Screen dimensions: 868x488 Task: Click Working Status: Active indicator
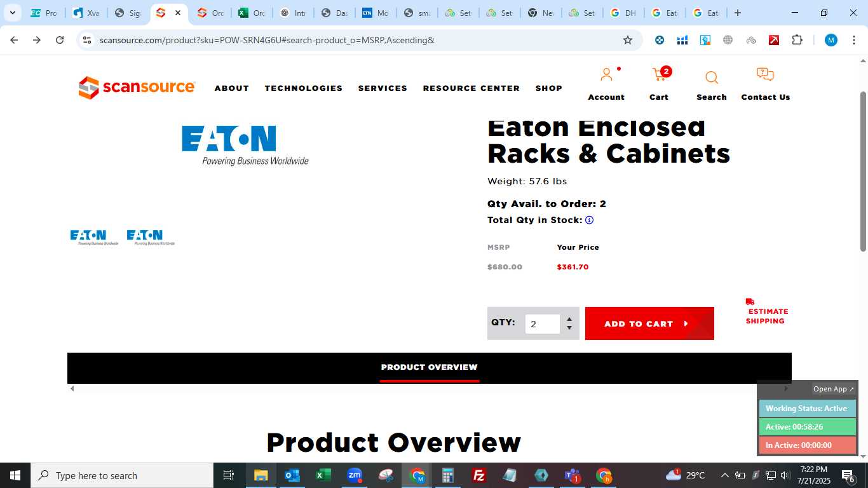[x=807, y=409]
